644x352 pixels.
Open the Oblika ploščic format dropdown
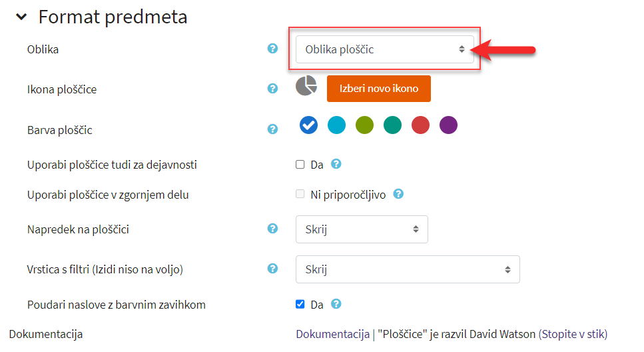[x=385, y=49]
